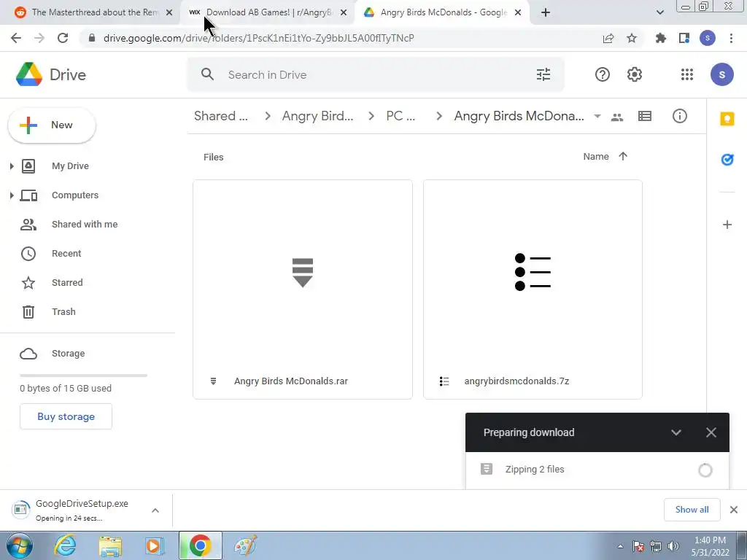Share this page icon in address bar

[x=608, y=38]
